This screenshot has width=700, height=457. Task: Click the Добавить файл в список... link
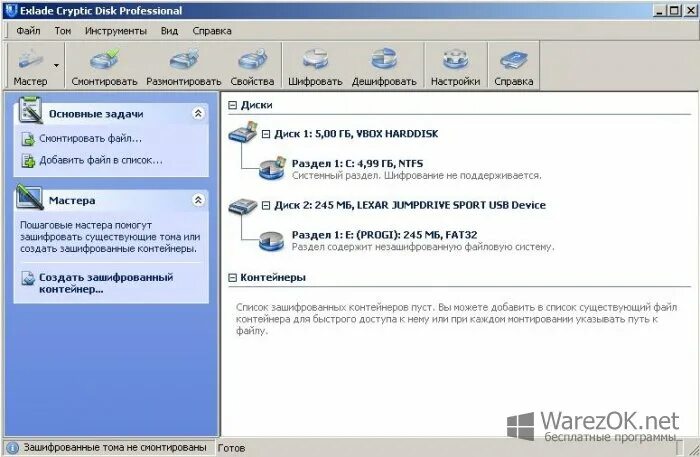tap(100, 160)
